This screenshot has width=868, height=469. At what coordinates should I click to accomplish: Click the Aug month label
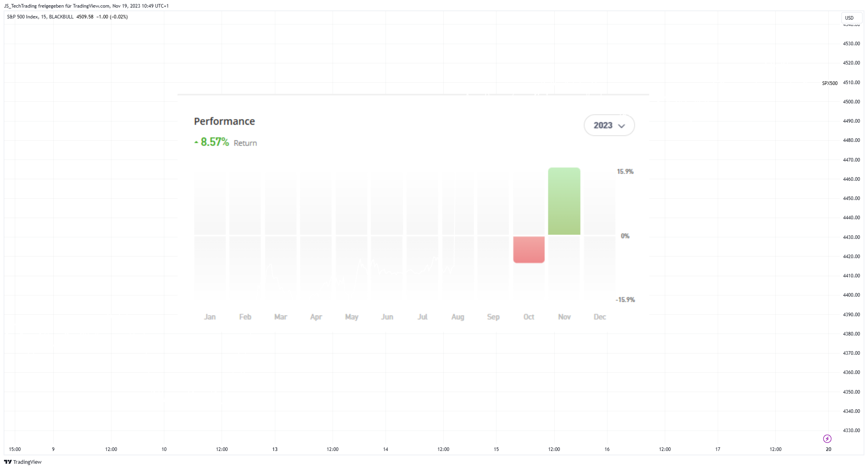pyautogui.click(x=458, y=317)
